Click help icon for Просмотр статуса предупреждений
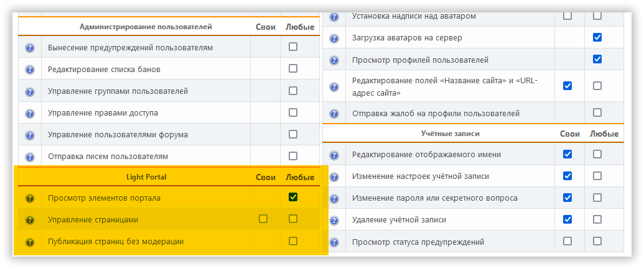The width and height of the screenshot is (644, 269). click(334, 242)
